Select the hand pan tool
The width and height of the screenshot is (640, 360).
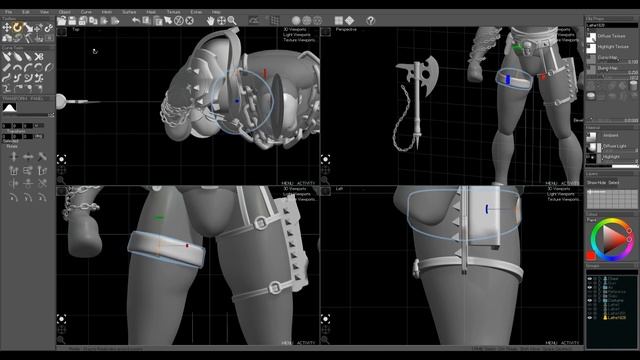(210, 20)
